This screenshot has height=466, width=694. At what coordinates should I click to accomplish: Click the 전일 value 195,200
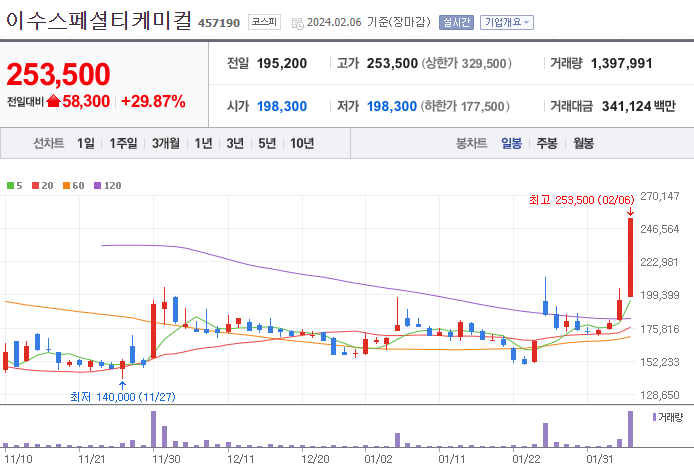pyautogui.click(x=281, y=63)
